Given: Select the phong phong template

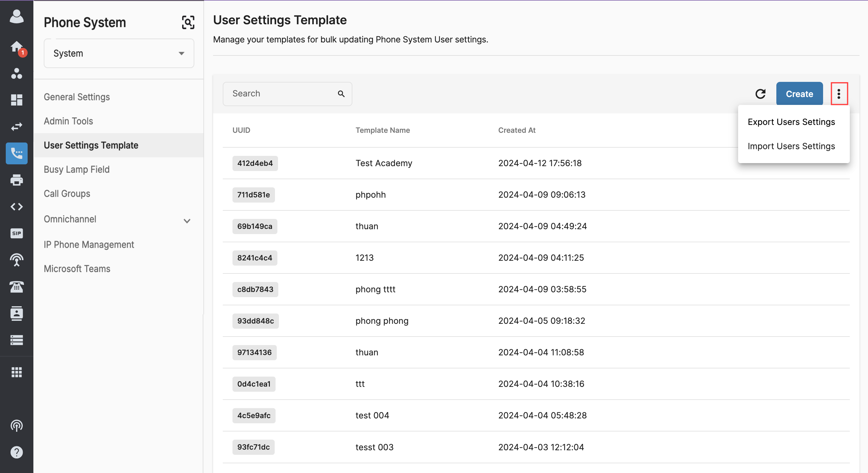Looking at the screenshot, I should coord(382,321).
